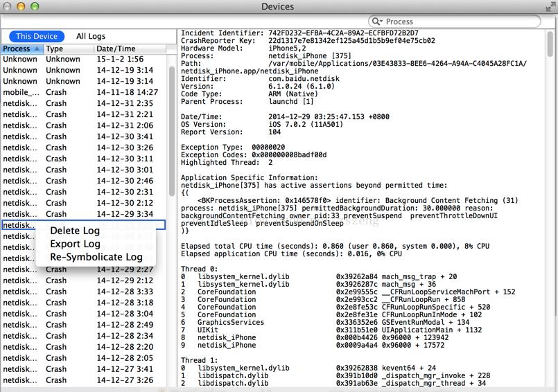This screenshot has width=558, height=392.
Task: Select the netdisk crash log 14-12-29 3:34
Action: pyautogui.click(x=84, y=214)
